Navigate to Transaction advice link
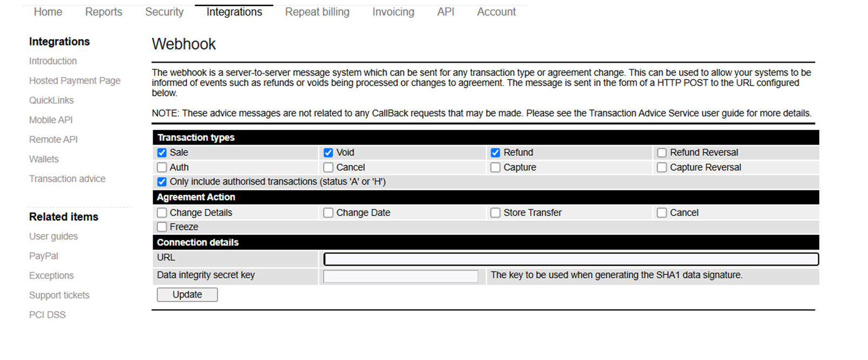This screenshot has width=868, height=360. coord(67,179)
